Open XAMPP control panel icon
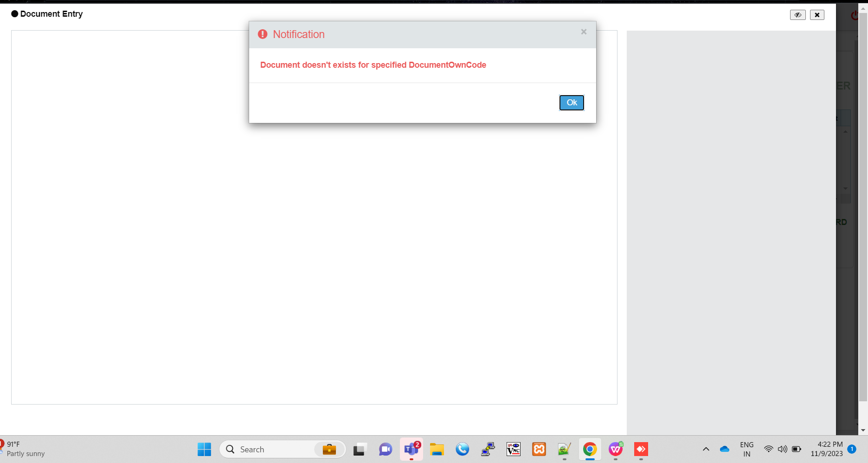868x463 pixels. (x=539, y=449)
